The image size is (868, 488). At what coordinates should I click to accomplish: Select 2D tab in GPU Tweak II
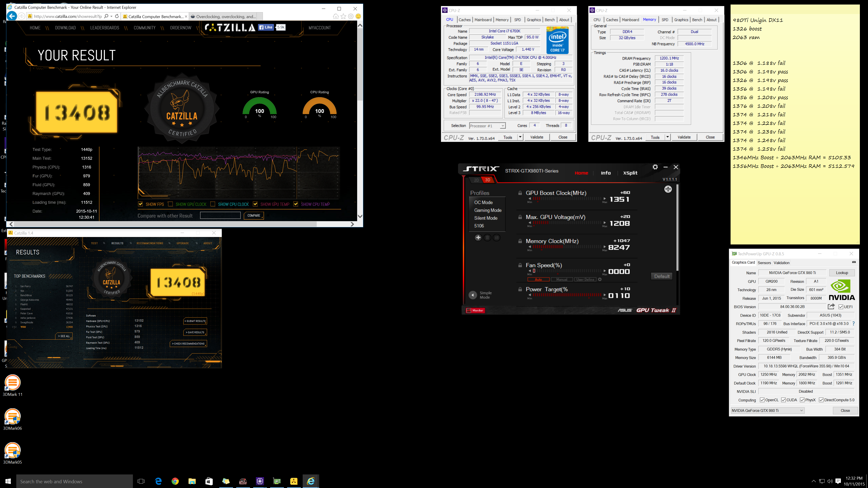(x=476, y=180)
